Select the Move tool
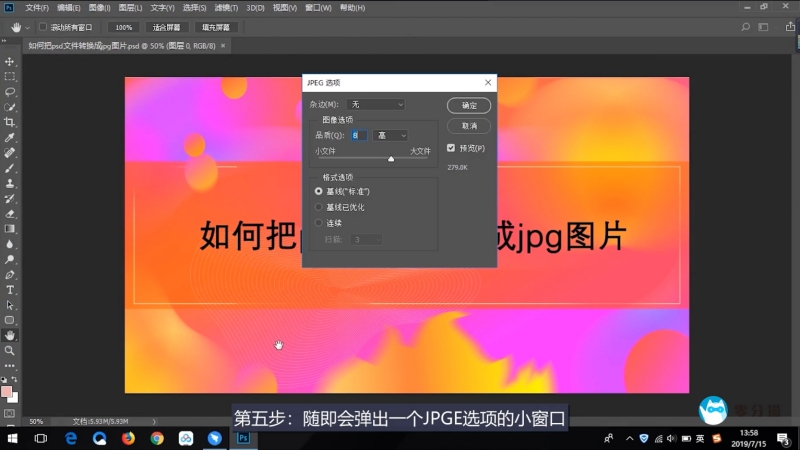 pyautogui.click(x=10, y=62)
